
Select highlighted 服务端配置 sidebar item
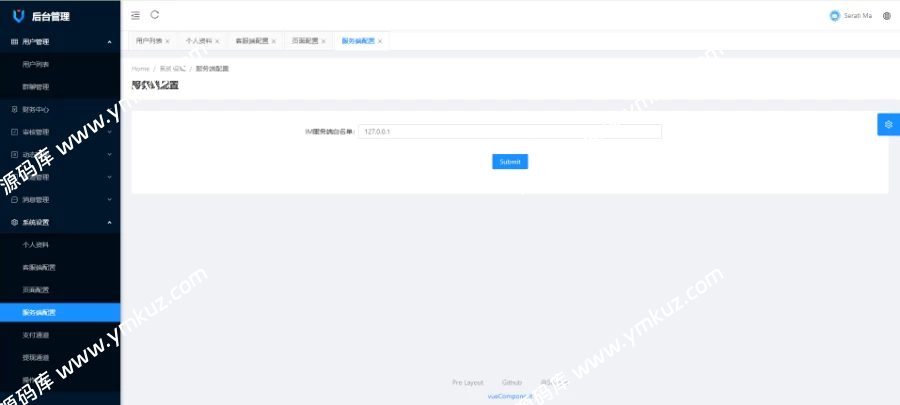[x=60, y=312]
